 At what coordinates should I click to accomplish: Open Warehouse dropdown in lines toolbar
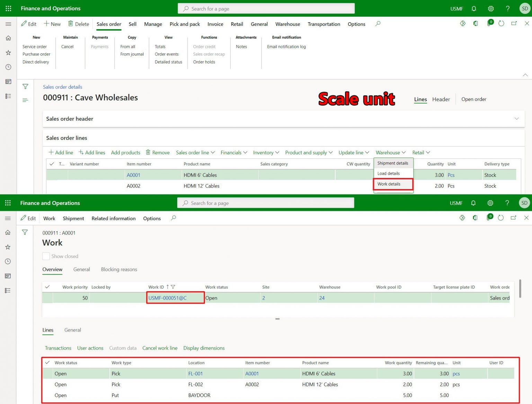pyautogui.click(x=390, y=153)
